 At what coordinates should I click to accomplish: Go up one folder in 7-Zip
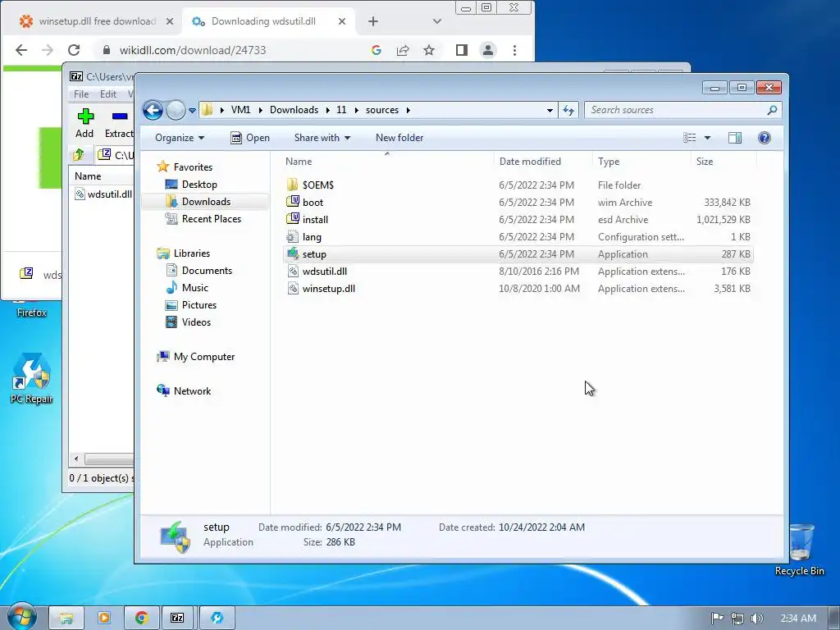tap(79, 155)
